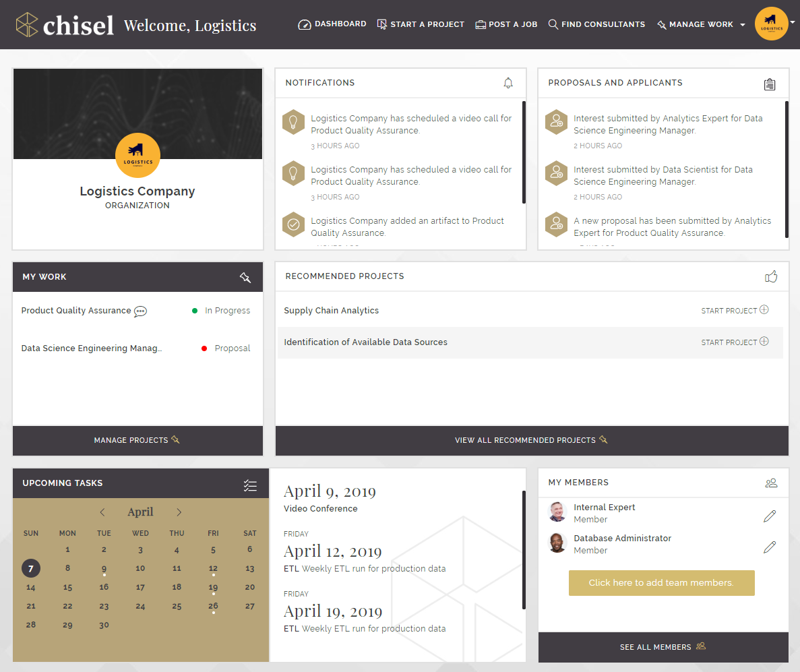Click the My Members people icon
Screen dimensions: 800x672
coord(771,483)
